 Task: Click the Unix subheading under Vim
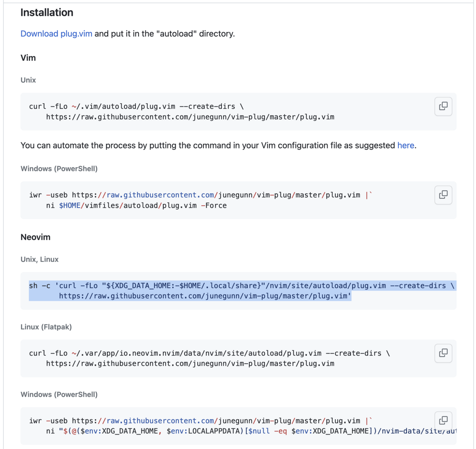point(28,80)
